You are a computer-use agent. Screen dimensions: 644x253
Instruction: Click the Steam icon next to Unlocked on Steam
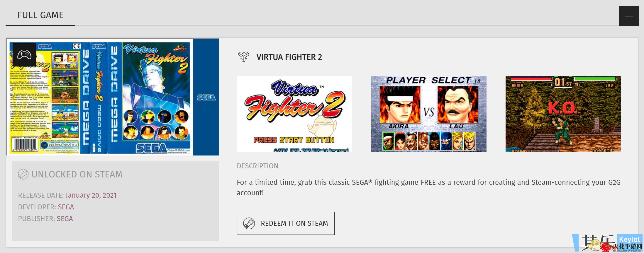click(x=23, y=174)
